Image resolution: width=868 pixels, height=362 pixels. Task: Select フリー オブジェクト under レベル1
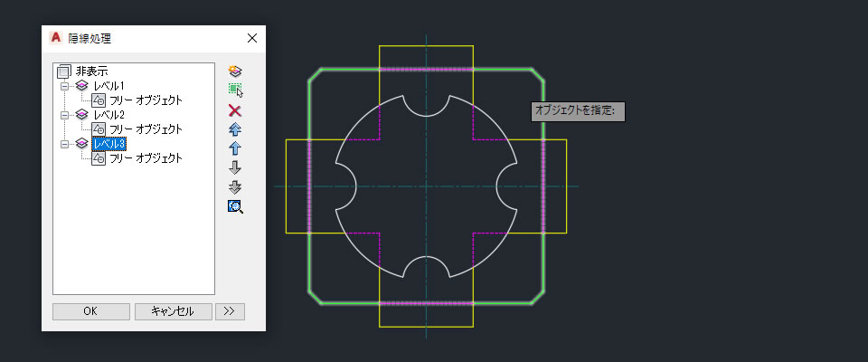[x=146, y=100]
